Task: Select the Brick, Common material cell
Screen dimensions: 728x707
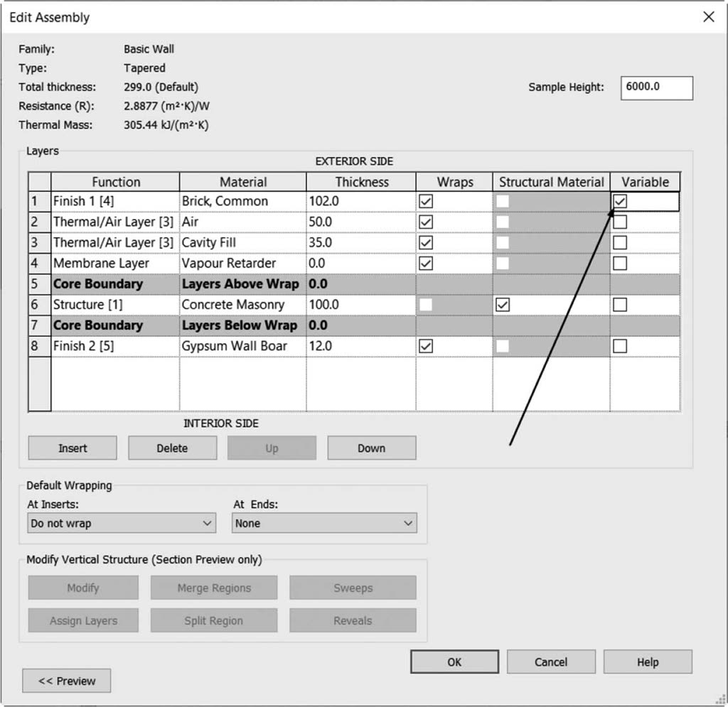Action: point(243,201)
